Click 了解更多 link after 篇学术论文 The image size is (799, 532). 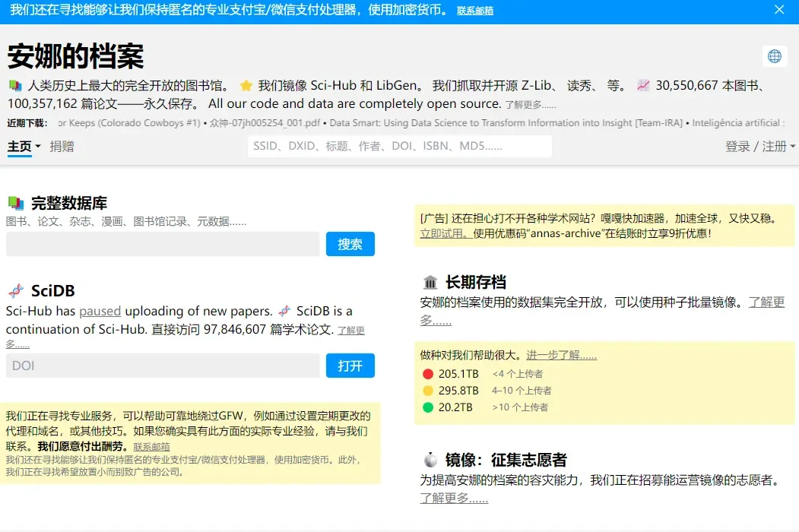(x=351, y=330)
